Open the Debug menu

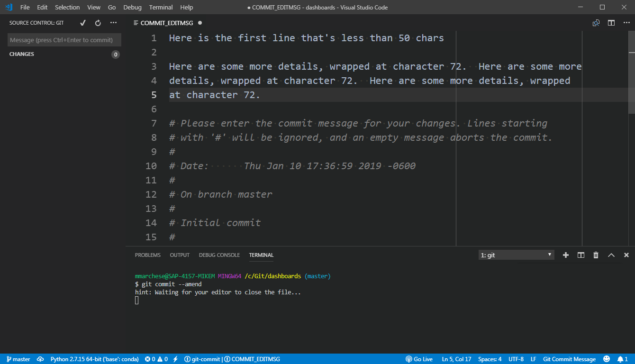pos(132,7)
